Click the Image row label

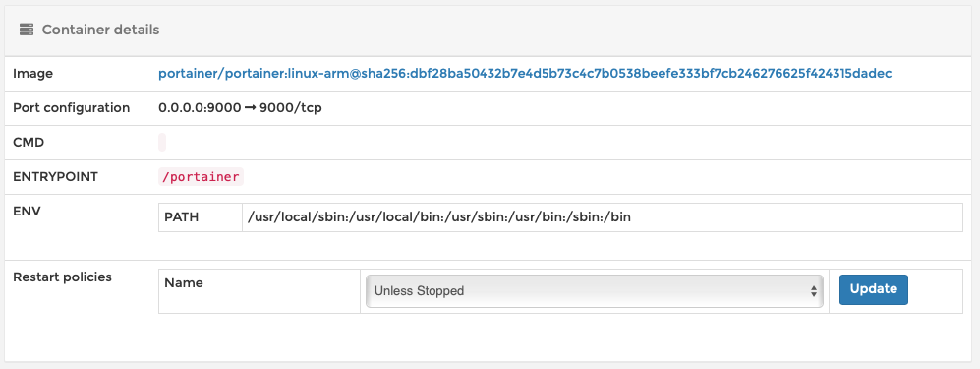click(x=33, y=74)
